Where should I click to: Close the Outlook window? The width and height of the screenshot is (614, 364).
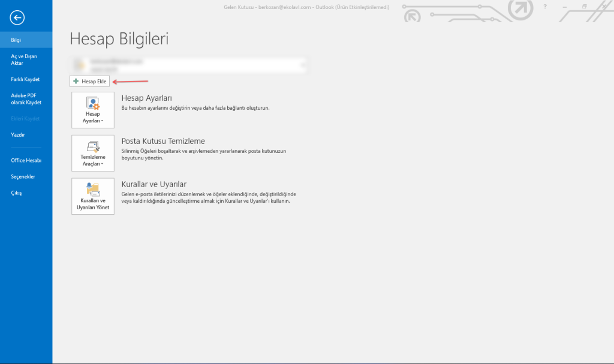(x=604, y=7)
